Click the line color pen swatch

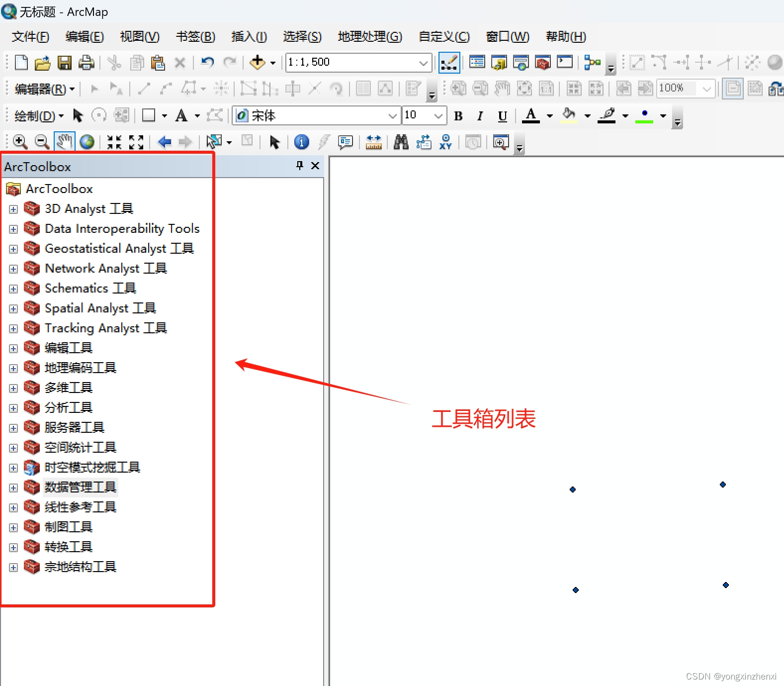pyautogui.click(x=607, y=116)
